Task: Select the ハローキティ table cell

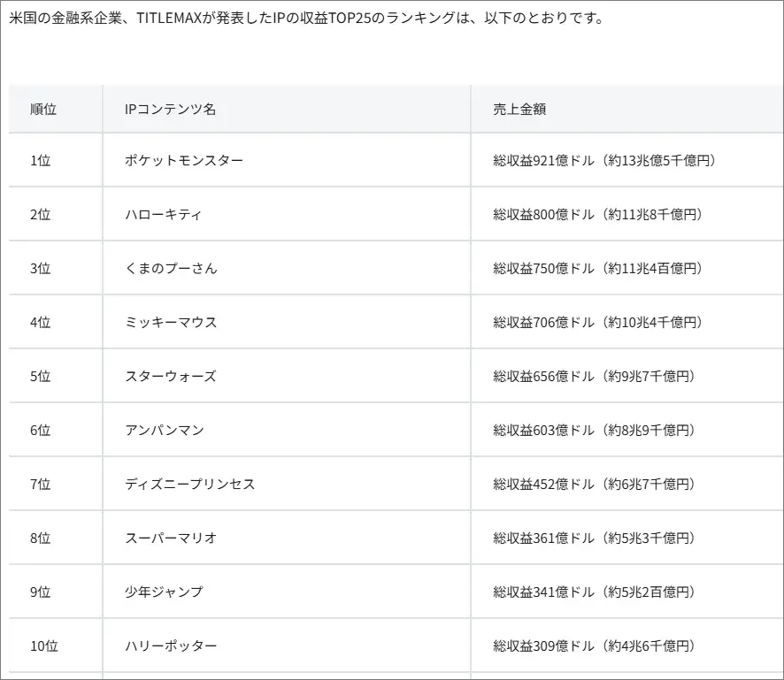Action: (164, 214)
